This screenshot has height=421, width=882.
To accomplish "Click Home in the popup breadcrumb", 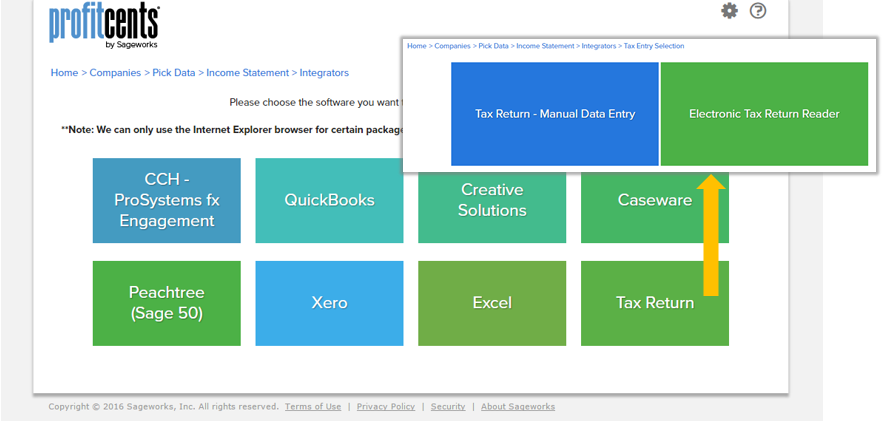I will [x=417, y=46].
